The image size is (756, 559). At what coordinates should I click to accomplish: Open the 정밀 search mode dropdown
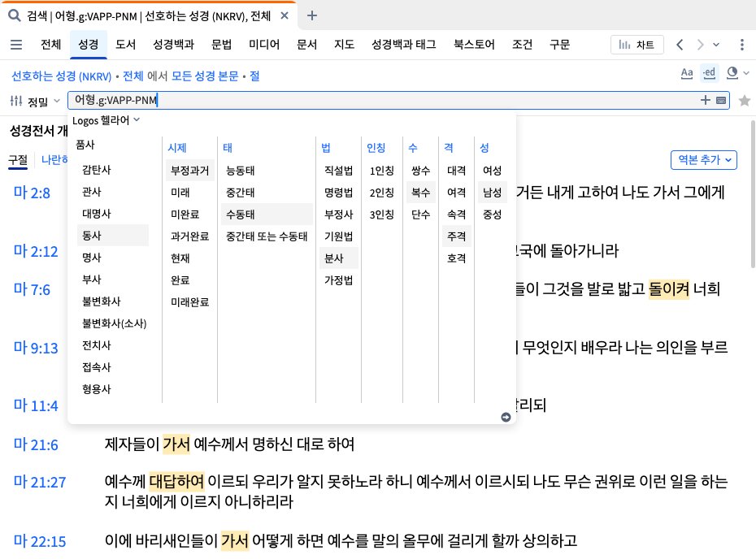[x=43, y=102]
